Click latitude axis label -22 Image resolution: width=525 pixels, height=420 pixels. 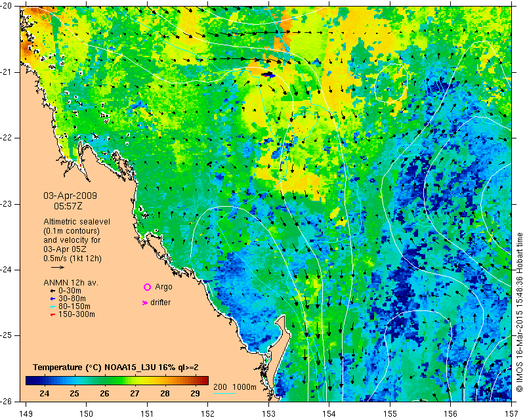click(x=7, y=138)
